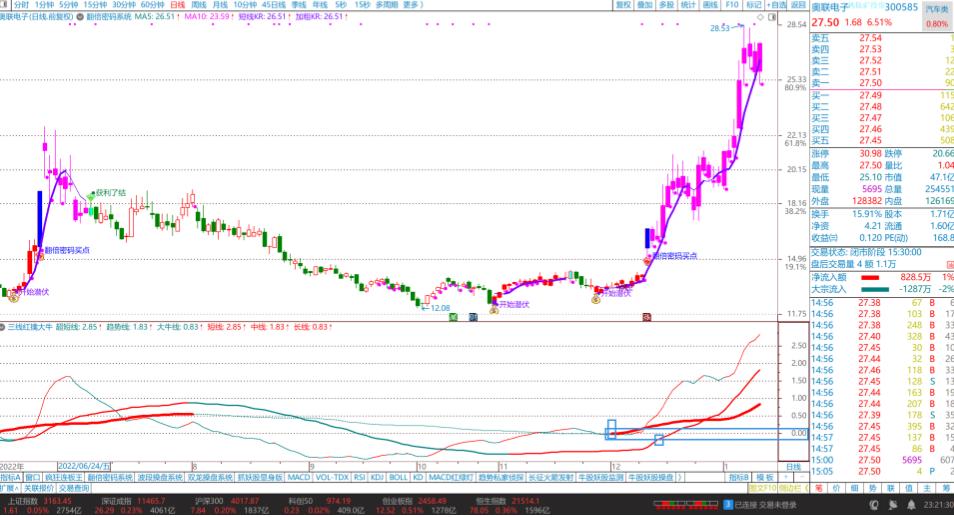Image resolution: width=954 pixels, height=517 pixels.
Task: Switch to 月线 monthly chart
Action: [x=220, y=5]
